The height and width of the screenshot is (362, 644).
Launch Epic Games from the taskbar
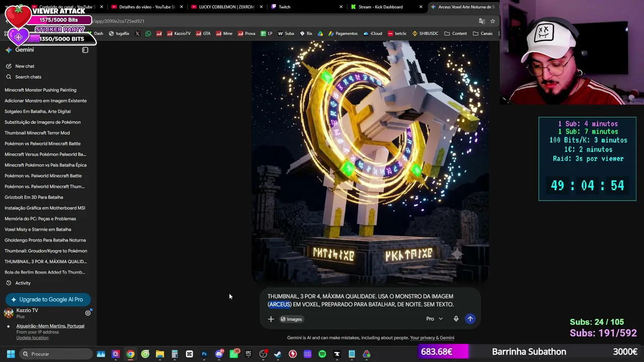tap(249, 354)
